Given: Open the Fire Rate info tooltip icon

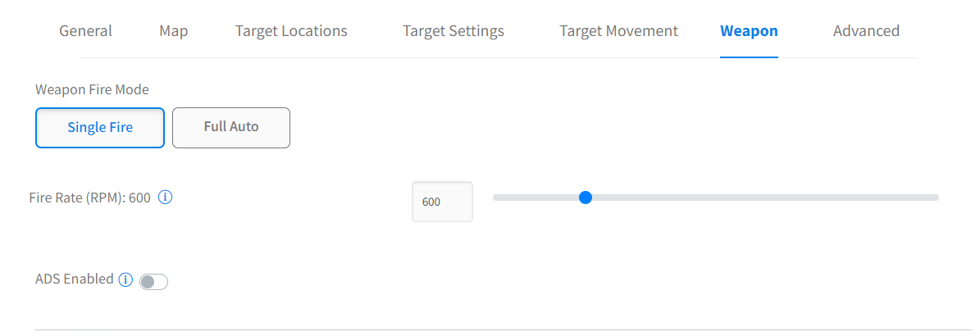Looking at the screenshot, I should click(165, 198).
